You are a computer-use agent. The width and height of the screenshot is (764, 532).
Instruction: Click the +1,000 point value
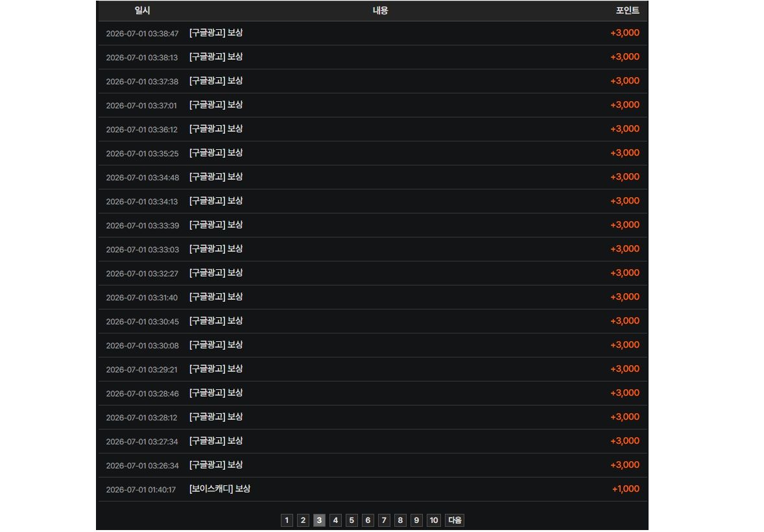[626, 489]
